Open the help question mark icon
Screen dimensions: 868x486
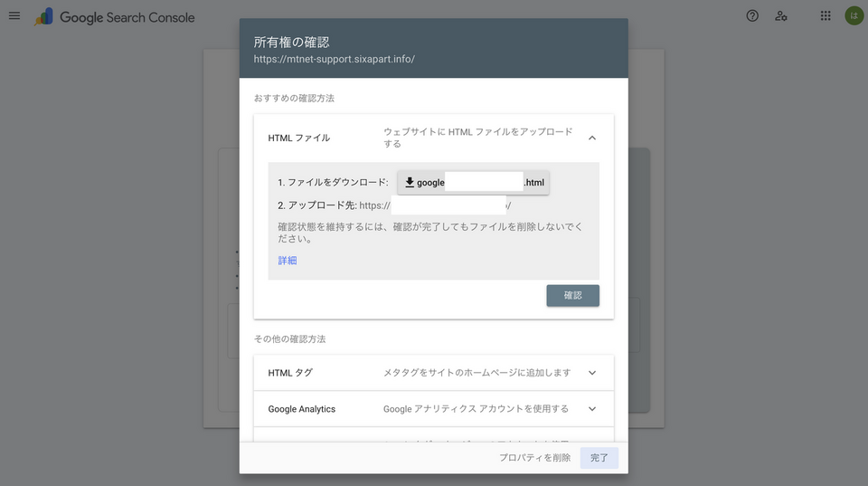751,16
